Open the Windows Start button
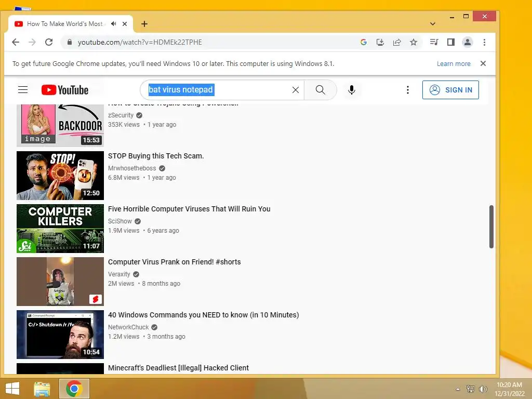532x399 pixels. point(12,389)
